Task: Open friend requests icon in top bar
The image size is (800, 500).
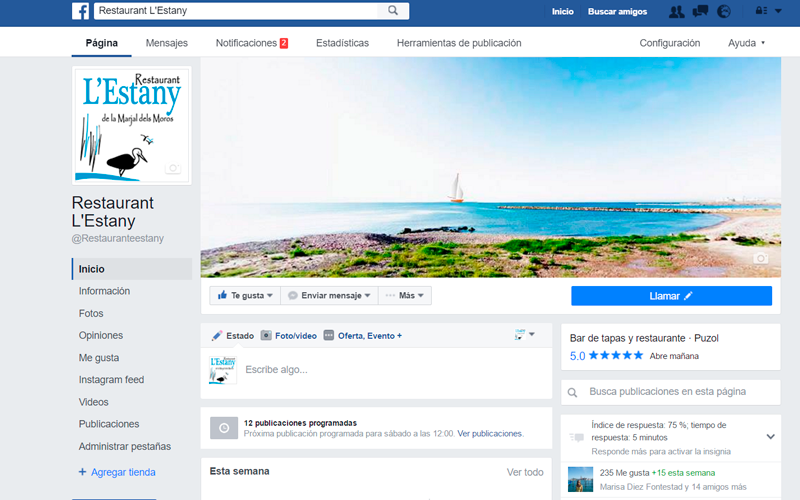Action: click(677, 11)
